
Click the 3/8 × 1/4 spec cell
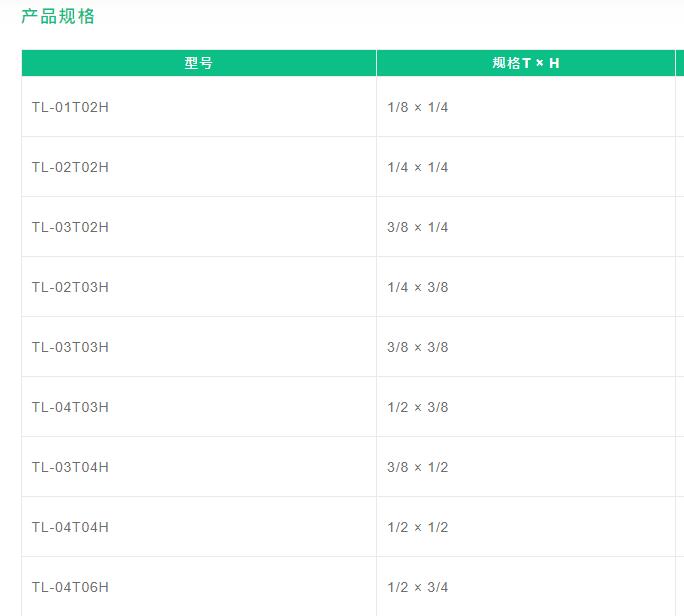click(526, 227)
